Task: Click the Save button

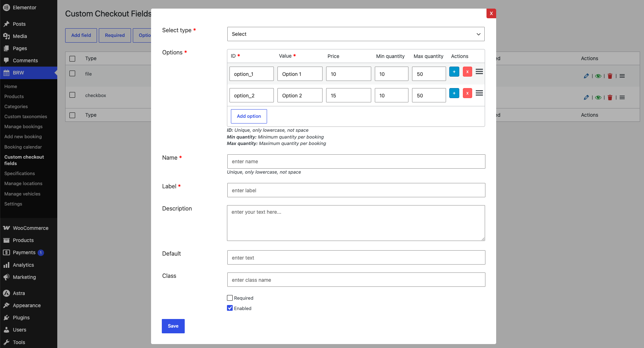Action: coord(173,326)
